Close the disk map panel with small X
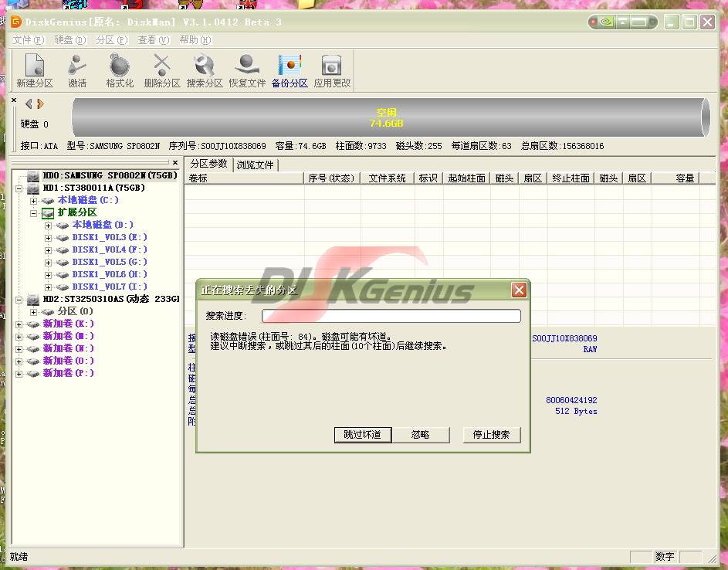 (x=14, y=100)
